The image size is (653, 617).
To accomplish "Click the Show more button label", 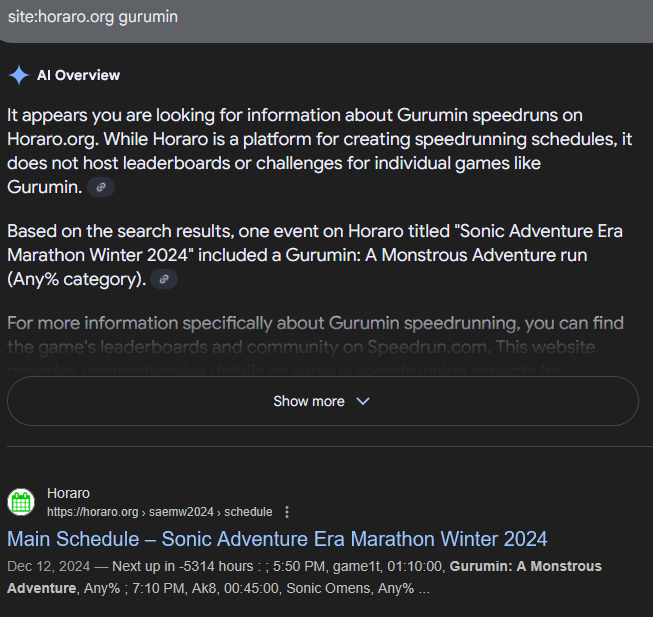I will tap(308, 401).
